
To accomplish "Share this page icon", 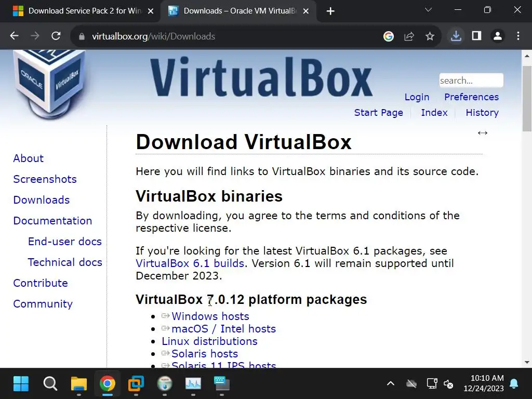I will [x=409, y=36].
